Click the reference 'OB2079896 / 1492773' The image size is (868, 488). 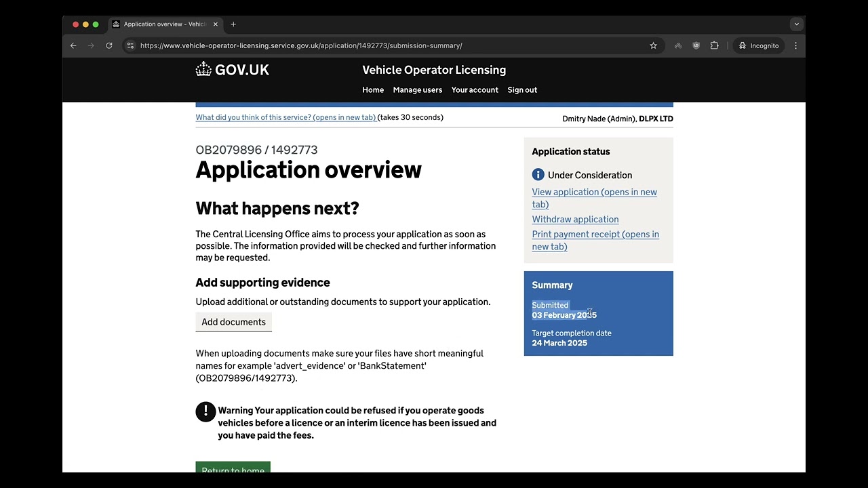click(x=256, y=150)
